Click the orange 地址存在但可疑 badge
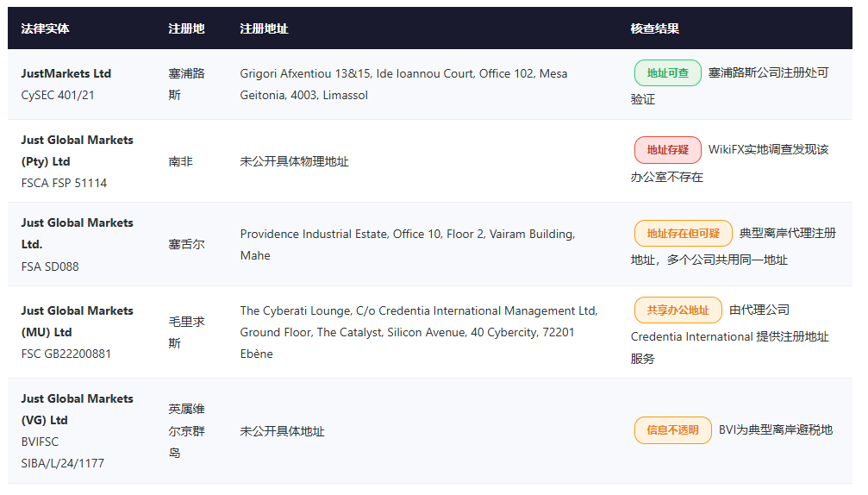 point(683,234)
